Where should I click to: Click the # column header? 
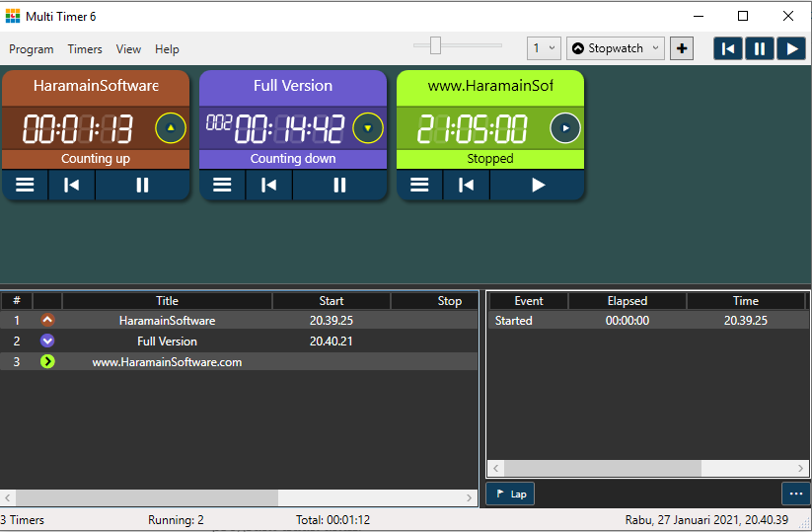pyautogui.click(x=17, y=301)
